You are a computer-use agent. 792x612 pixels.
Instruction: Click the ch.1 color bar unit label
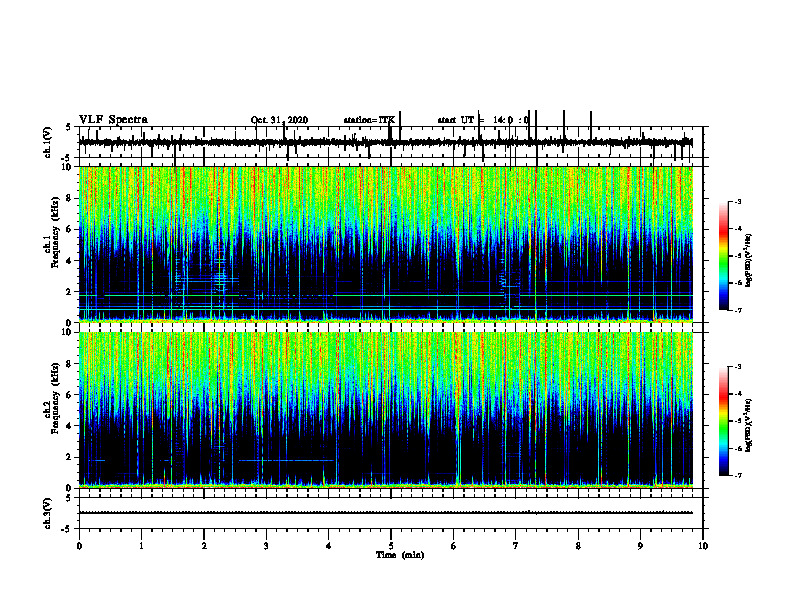[749, 260]
